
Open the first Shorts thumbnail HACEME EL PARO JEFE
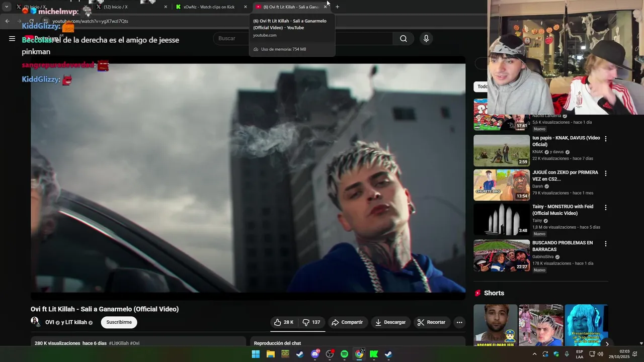495,325
